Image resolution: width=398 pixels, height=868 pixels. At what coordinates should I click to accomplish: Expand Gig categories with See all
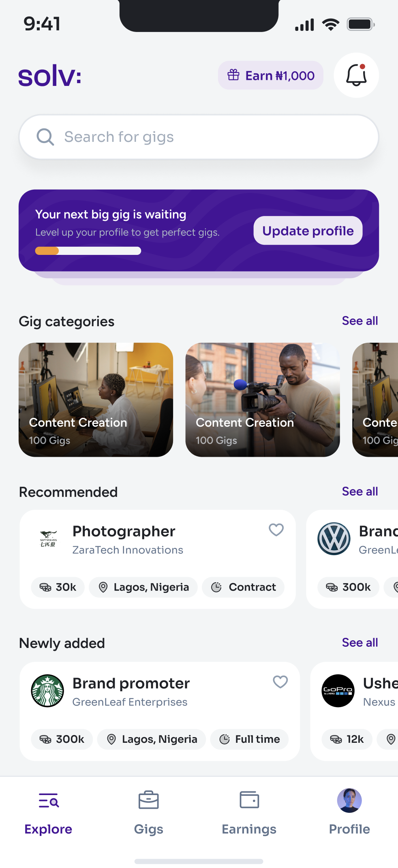pyautogui.click(x=359, y=321)
